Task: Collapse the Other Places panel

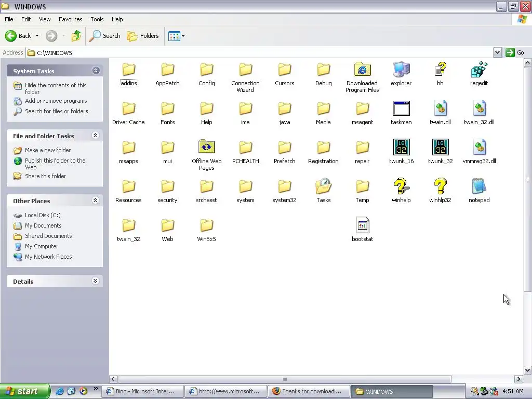Action: coord(96,201)
